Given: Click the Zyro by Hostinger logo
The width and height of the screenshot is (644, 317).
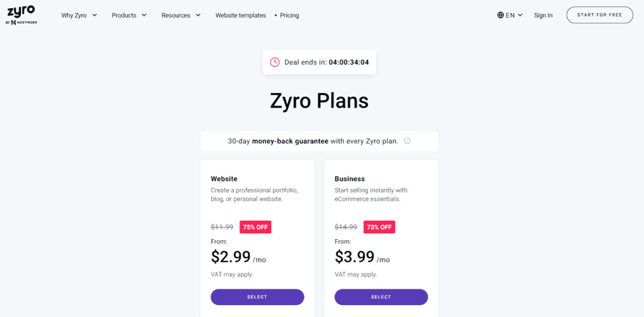Looking at the screenshot, I should 22,15.
